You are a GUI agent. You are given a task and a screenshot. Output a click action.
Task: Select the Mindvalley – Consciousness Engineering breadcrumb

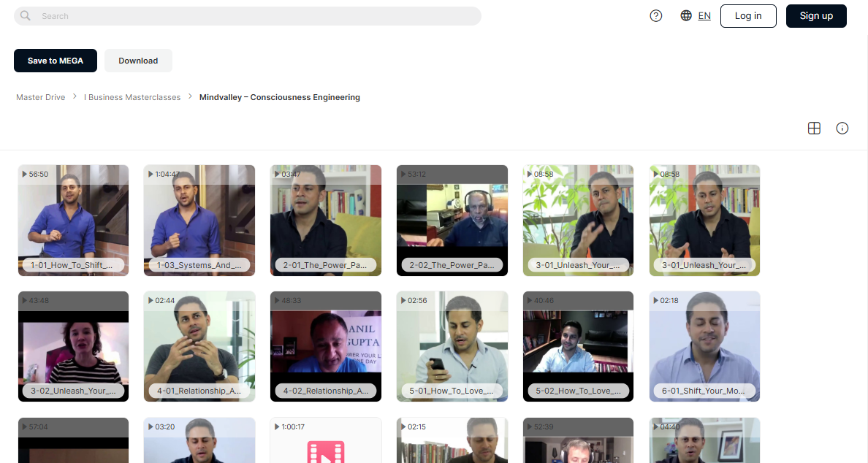(280, 97)
